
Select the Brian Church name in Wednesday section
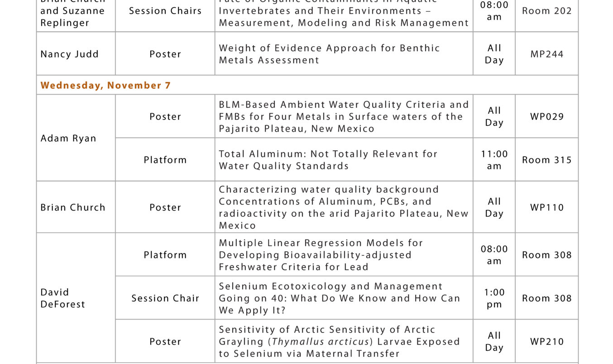(x=73, y=207)
